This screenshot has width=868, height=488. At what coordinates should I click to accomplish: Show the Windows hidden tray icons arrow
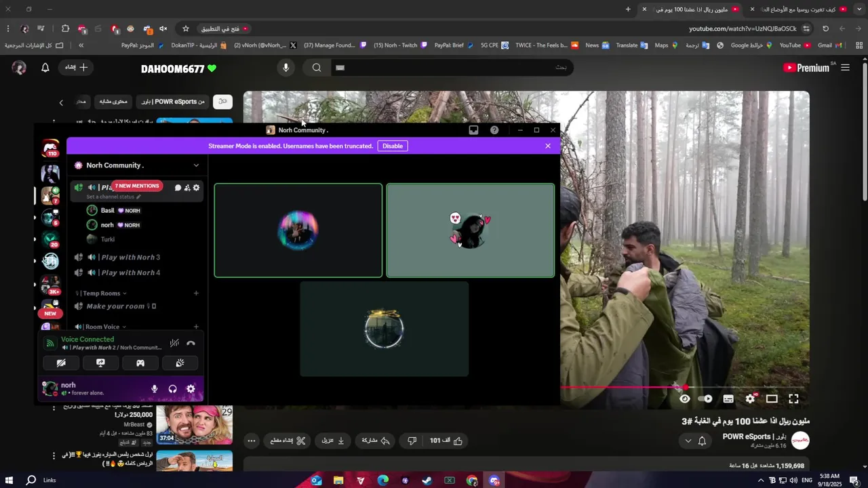point(760,481)
